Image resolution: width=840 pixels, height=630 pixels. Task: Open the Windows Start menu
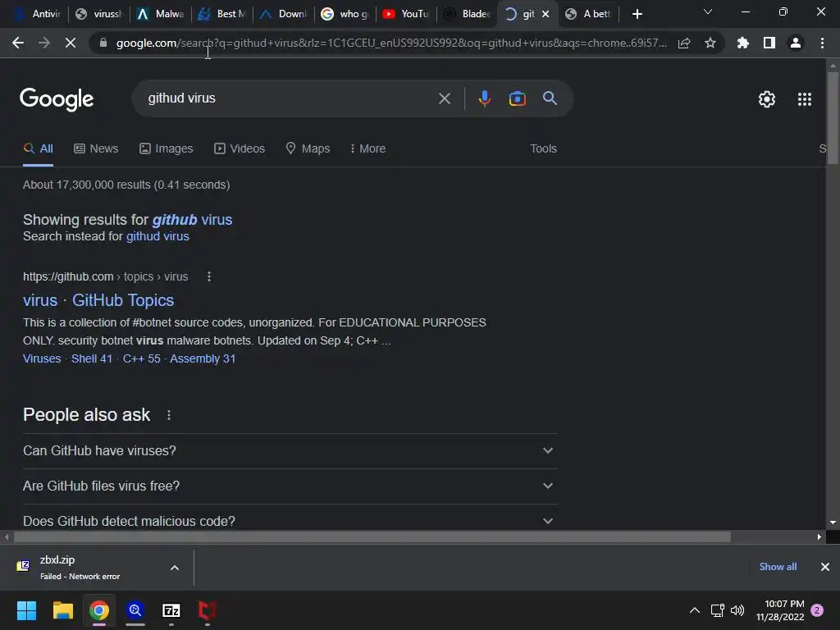pyautogui.click(x=26, y=610)
